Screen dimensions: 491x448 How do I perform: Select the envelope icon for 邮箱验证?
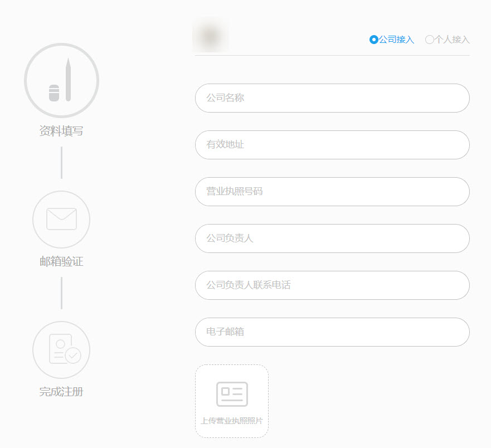(61, 220)
